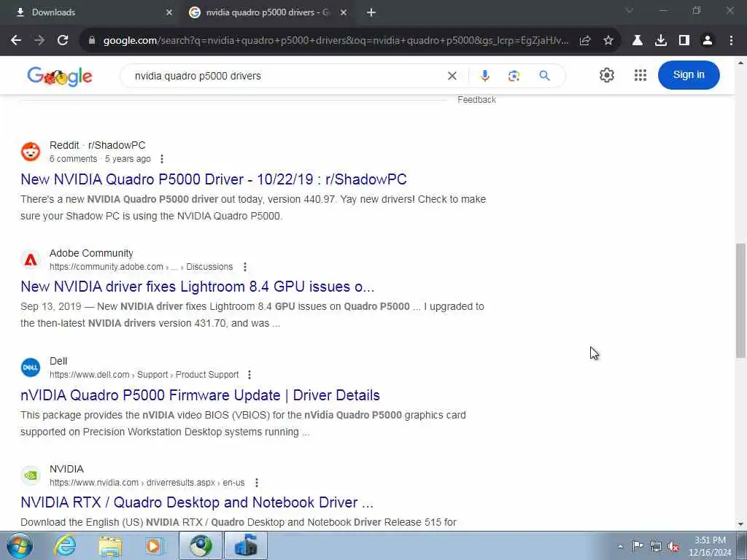Open the Lightroom 8.4 GPU issues result
The width and height of the screenshot is (747, 560).
tap(197, 287)
